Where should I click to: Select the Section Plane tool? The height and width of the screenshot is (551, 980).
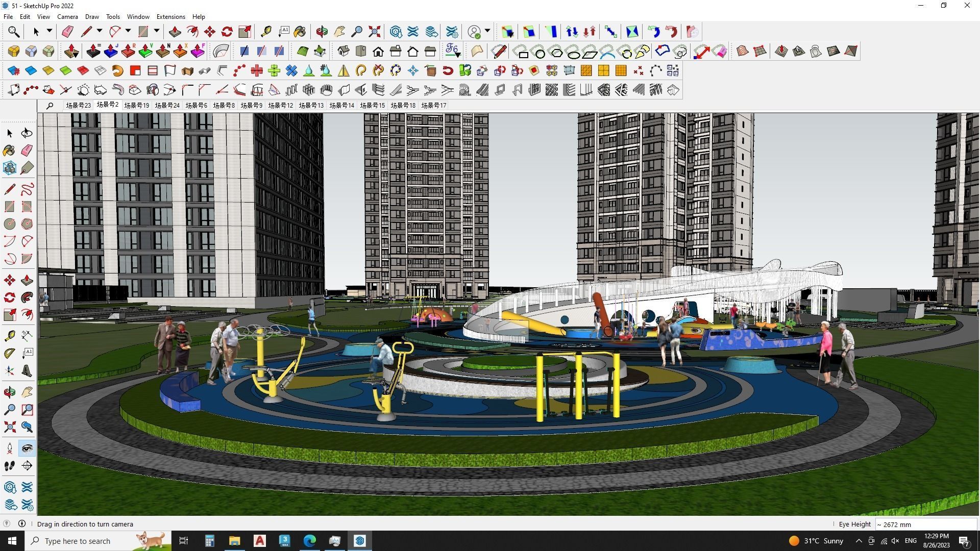point(27,466)
